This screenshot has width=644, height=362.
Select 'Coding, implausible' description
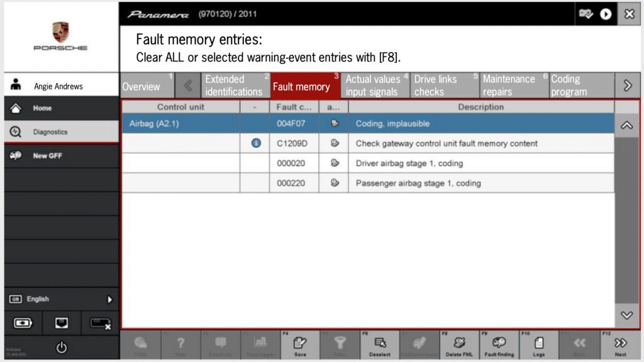392,124
